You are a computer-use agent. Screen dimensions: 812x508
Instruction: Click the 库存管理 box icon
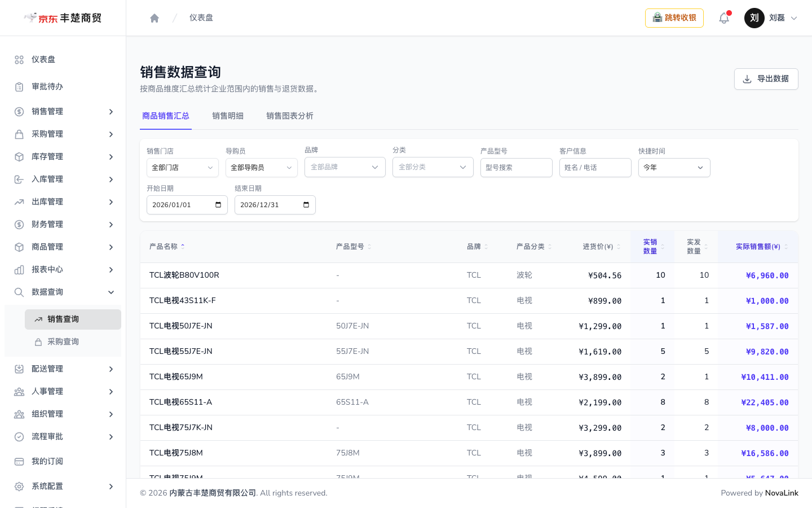pyautogui.click(x=19, y=157)
